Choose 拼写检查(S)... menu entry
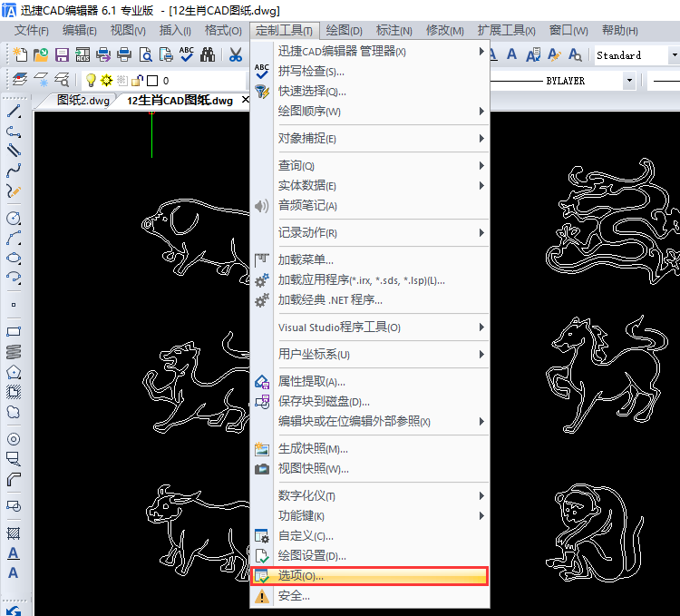 coord(370,71)
